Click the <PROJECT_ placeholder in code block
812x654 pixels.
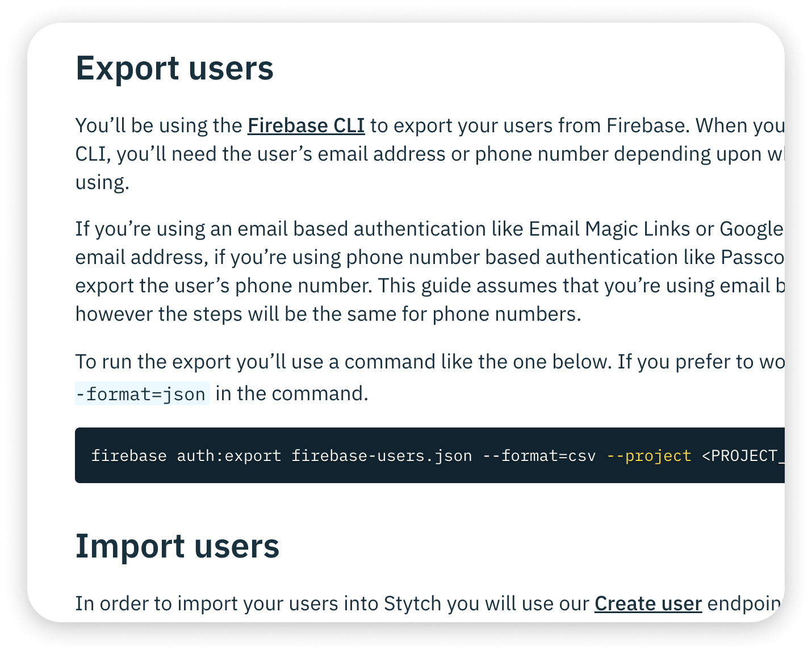(x=743, y=456)
